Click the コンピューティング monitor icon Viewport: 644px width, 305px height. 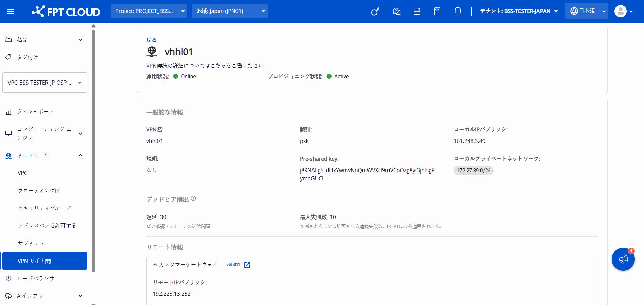pos(8,133)
